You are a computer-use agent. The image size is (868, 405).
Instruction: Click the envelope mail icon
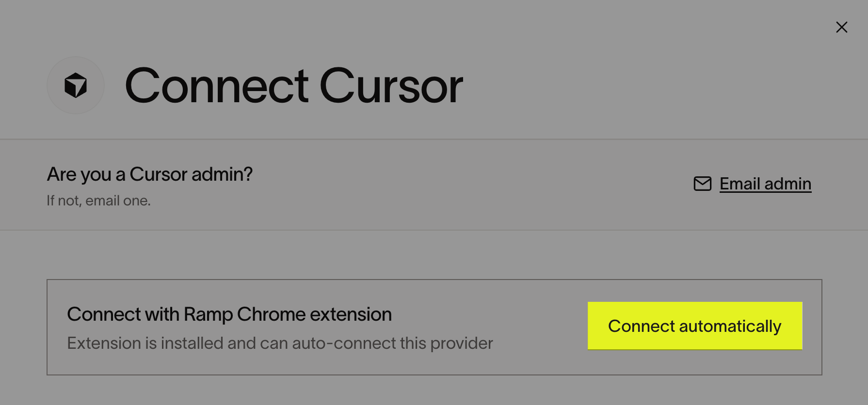[703, 184]
